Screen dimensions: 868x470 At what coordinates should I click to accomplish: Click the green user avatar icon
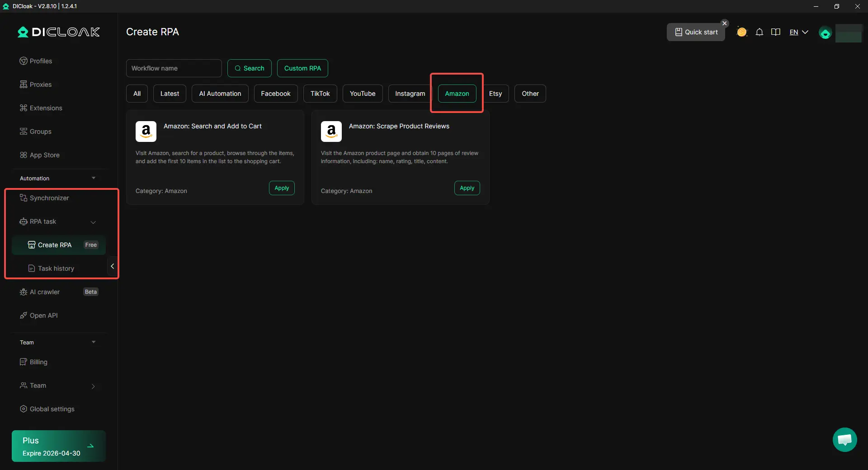point(825,33)
